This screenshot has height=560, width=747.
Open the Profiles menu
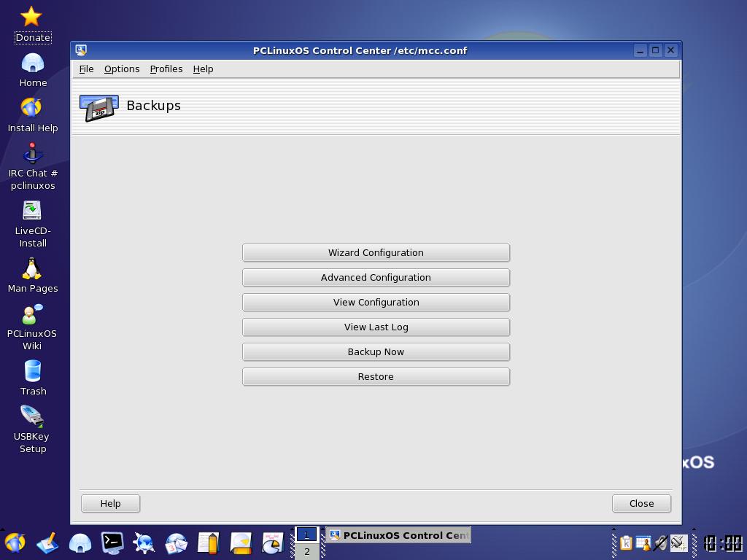click(x=166, y=69)
